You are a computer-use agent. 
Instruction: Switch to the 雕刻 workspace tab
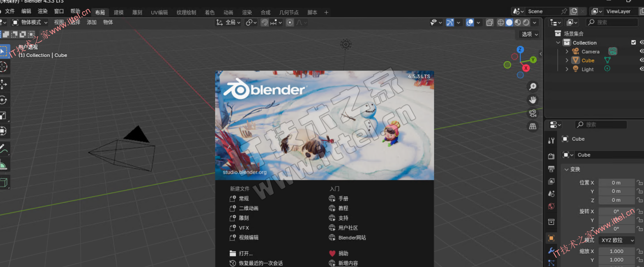click(x=137, y=12)
